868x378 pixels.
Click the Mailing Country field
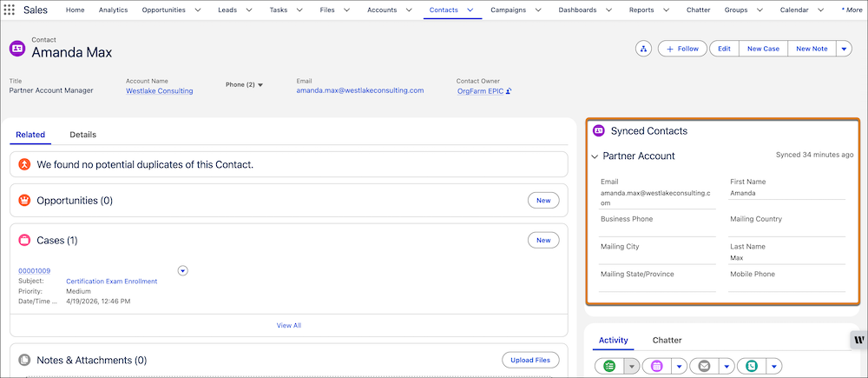786,225
